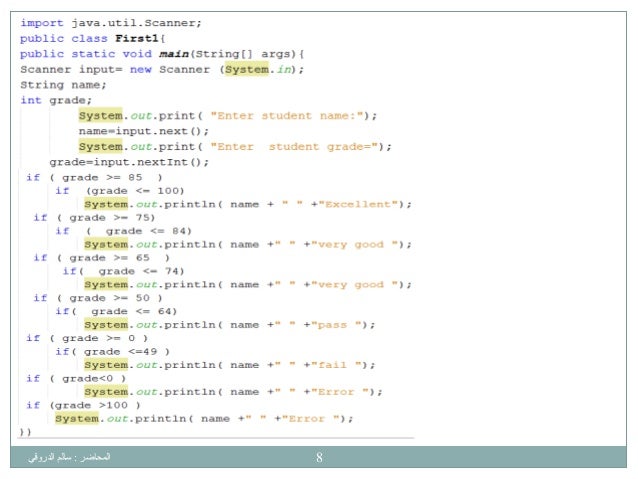
Task: Click the "Enter student name:" string
Action: 287,116
